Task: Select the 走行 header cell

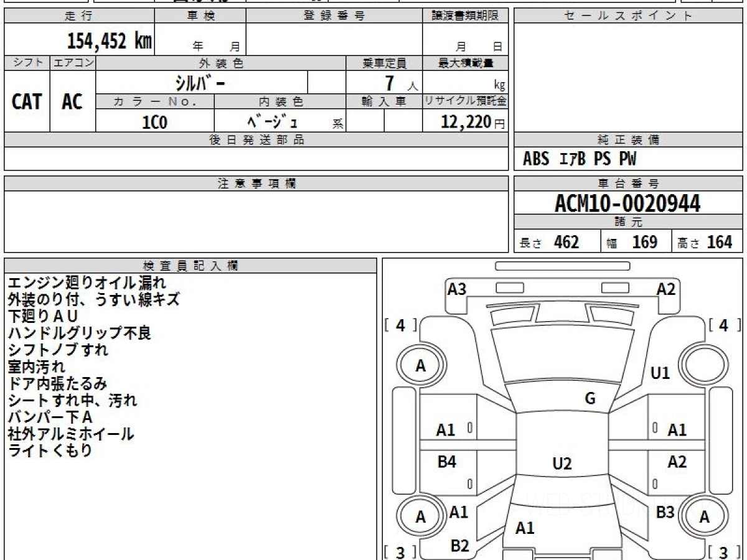Action: [x=79, y=16]
